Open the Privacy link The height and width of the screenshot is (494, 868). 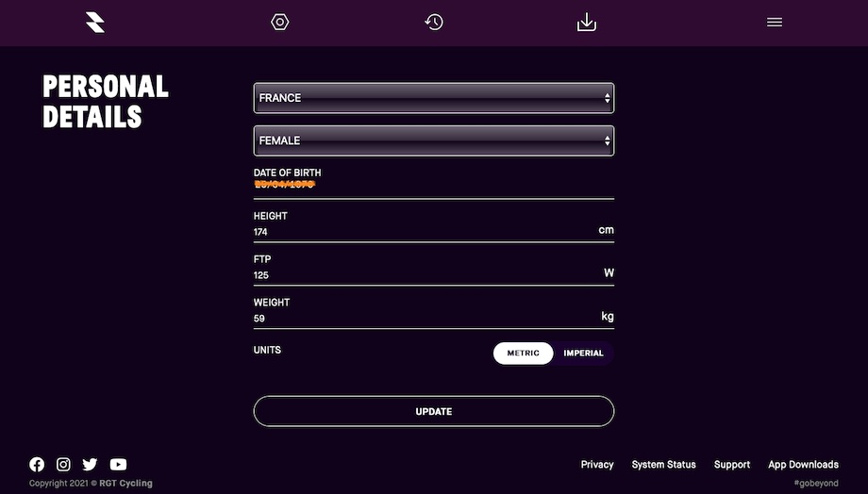pos(596,465)
